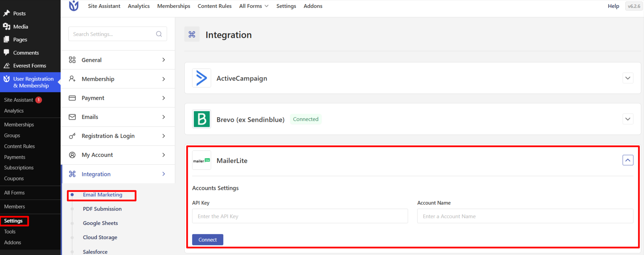Click the Site Assistant notification badge

pyautogui.click(x=39, y=100)
